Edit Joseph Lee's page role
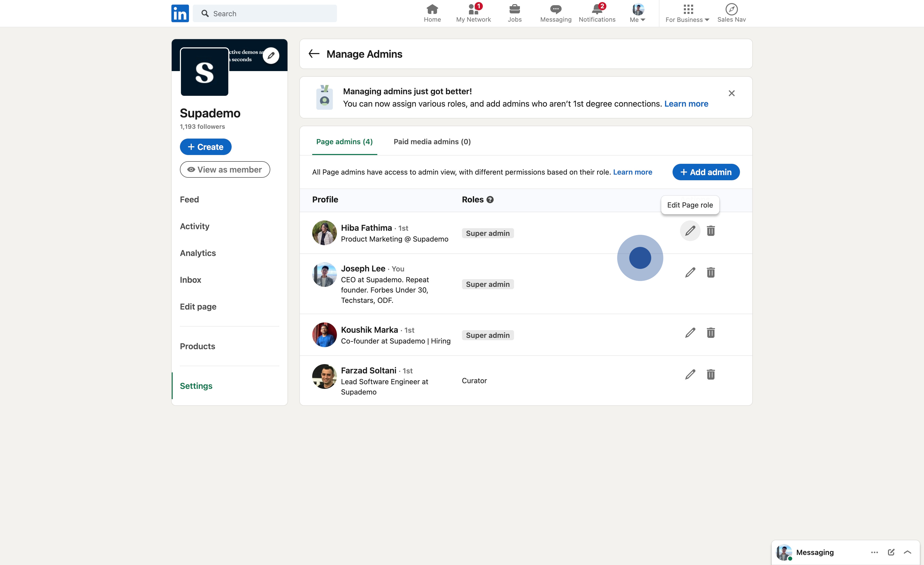Screen dimensions: 924x565 [x=690, y=272]
